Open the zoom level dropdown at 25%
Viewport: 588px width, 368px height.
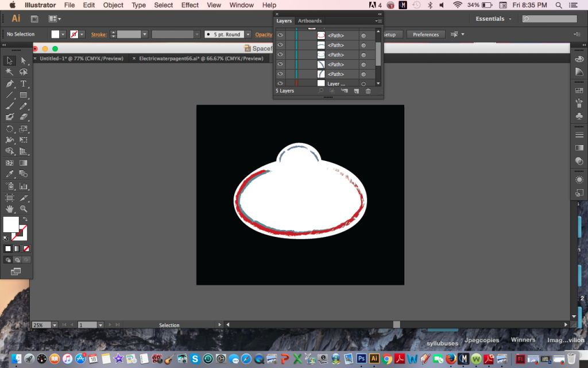click(x=54, y=325)
